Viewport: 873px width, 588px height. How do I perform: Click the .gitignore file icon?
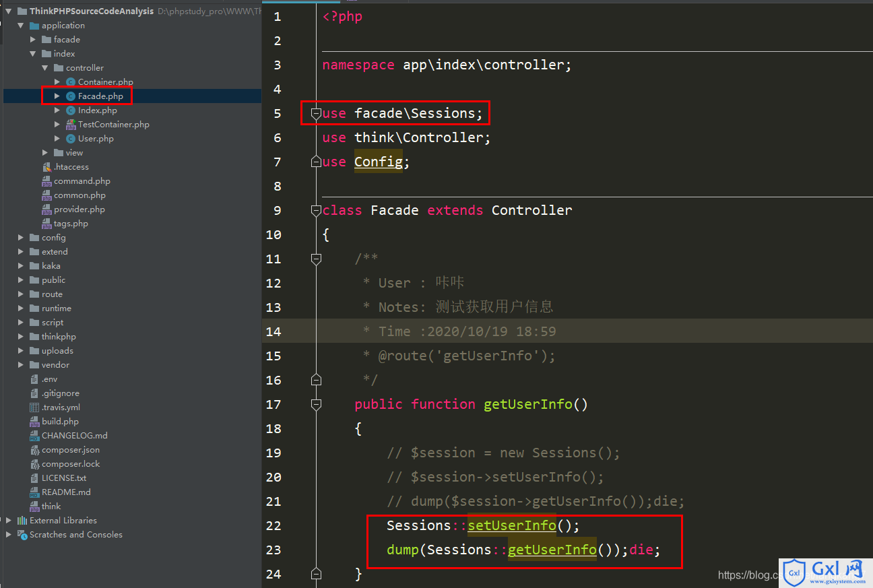click(x=34, y=393)
